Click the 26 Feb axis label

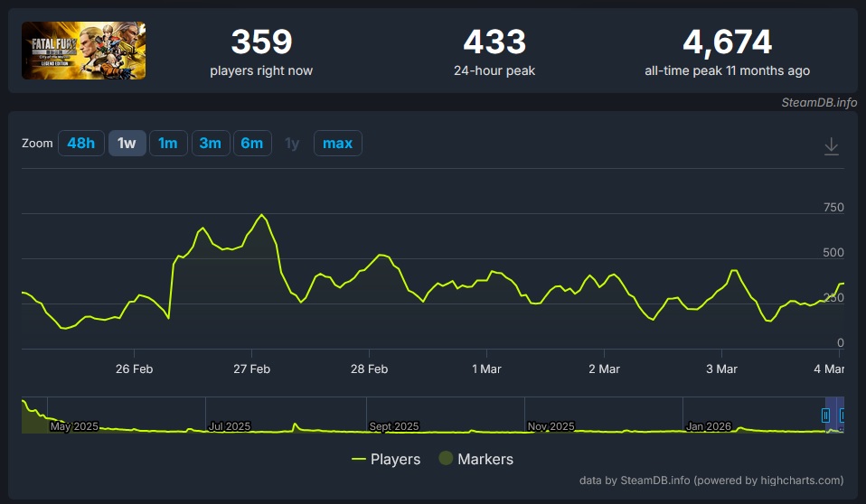(134, 369)
